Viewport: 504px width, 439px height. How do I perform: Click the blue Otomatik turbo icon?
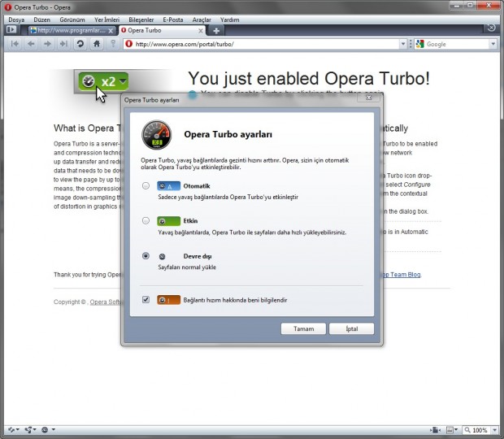point(168,186)
